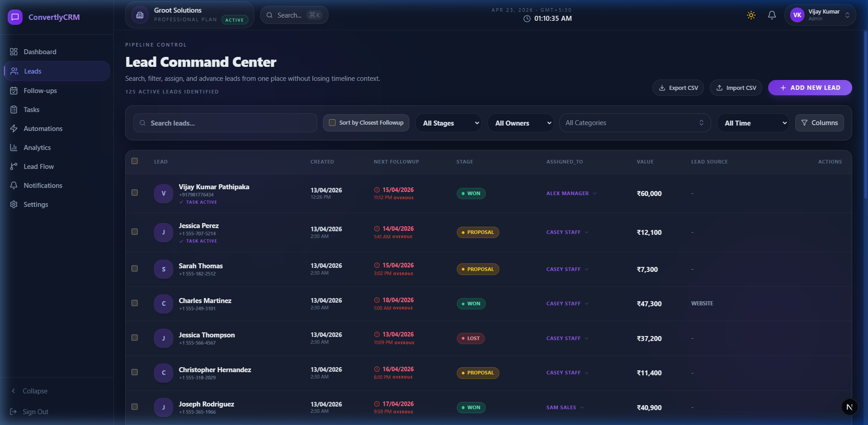Click the Groot Solutions building icon
The height and width of the screenshot is (425, 868).
pos(140,15)
